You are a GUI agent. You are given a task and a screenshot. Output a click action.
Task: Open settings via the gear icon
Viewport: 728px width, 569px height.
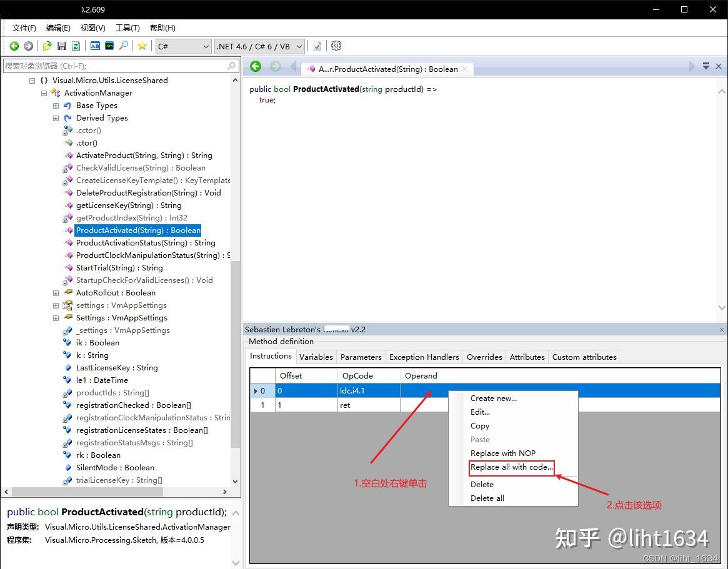click(x=336, y=46)
